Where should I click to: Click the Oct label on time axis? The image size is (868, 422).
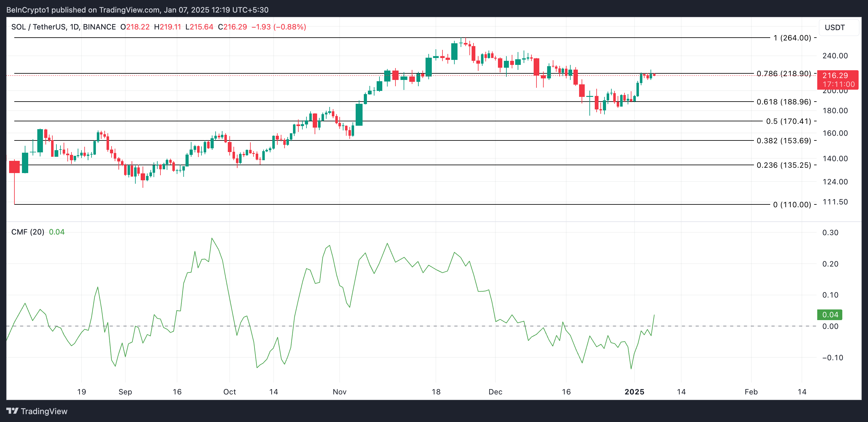tap(229, 392)
